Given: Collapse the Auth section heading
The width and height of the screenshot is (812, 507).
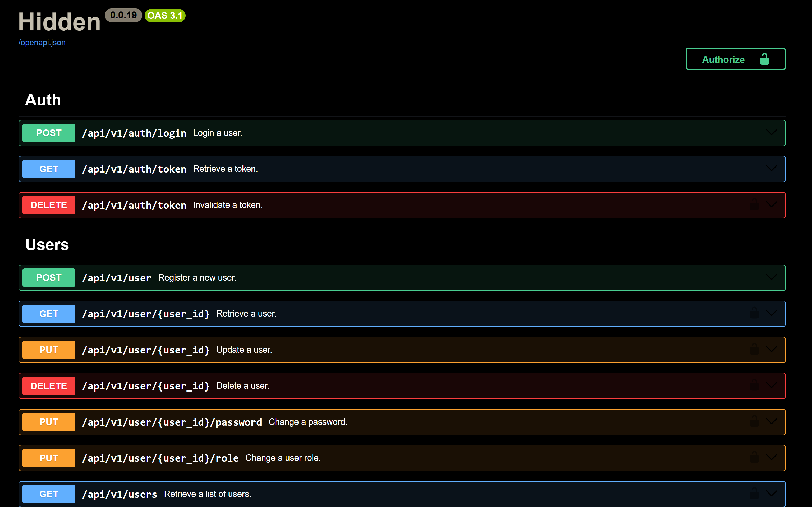Looking at the screenshot, I should (43, 100).
